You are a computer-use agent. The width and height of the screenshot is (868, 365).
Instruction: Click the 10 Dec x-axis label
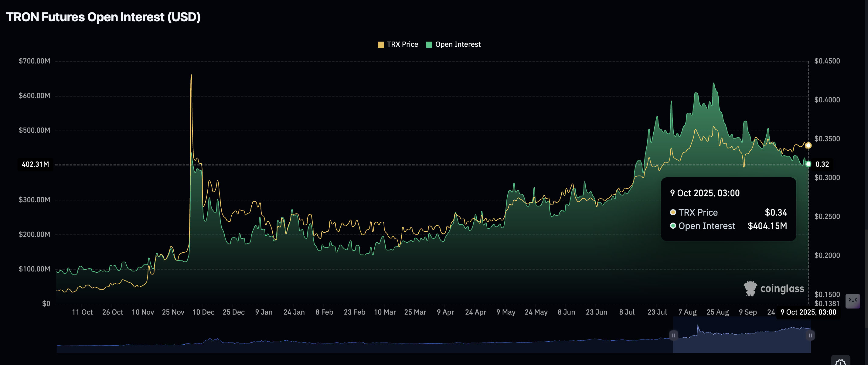(x=203, y=312)
